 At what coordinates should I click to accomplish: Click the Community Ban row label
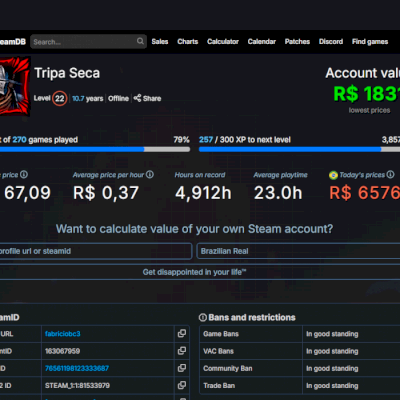tap(228, 368)
